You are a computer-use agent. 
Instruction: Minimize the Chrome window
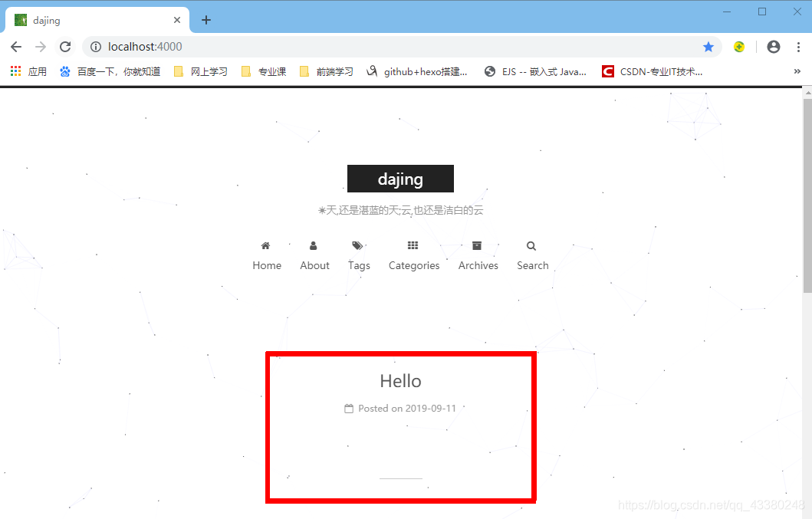727,11
